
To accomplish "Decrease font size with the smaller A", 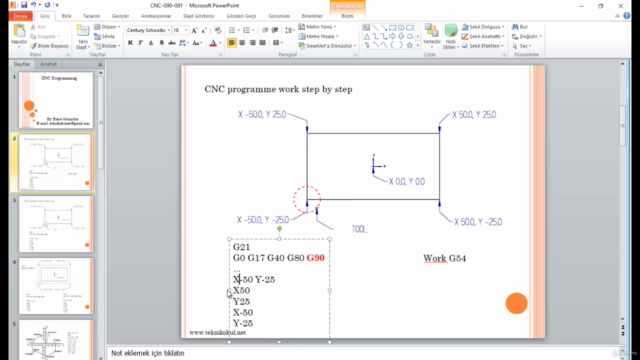I will (204, 30).
